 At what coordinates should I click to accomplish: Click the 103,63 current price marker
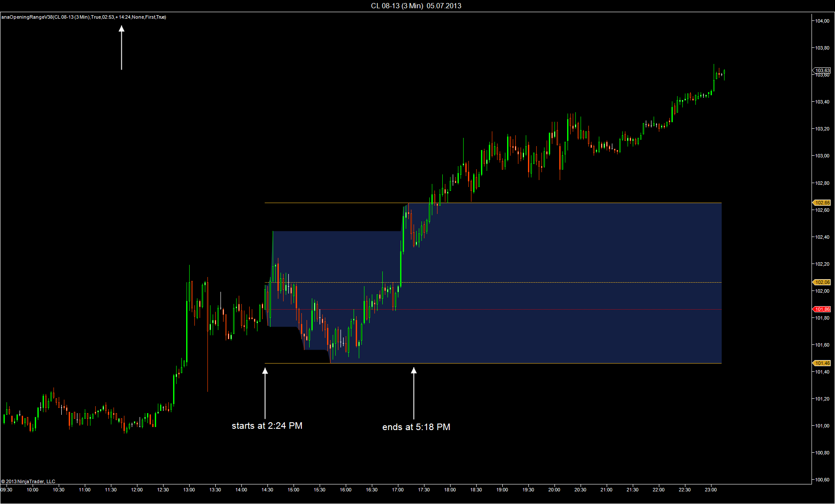822,70
